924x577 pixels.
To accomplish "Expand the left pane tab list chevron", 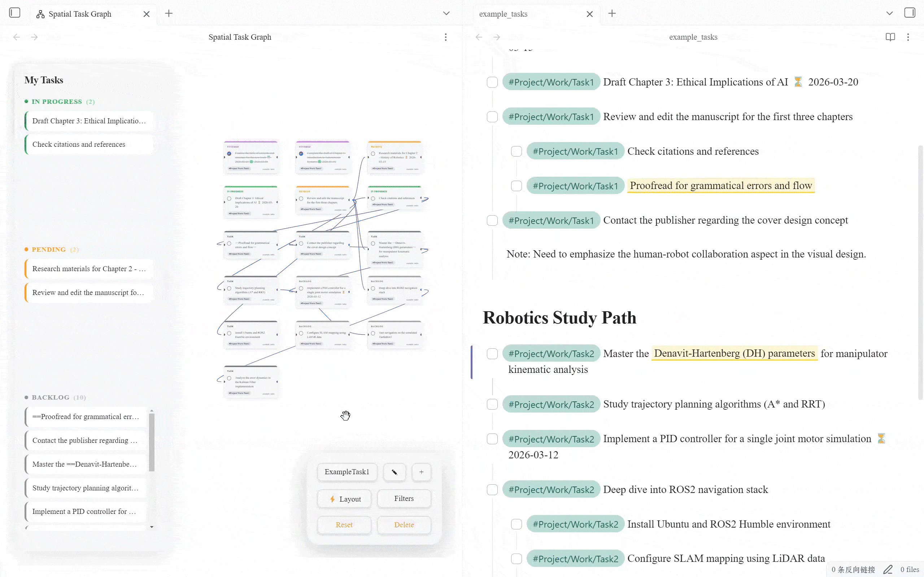I will (446, 13).
